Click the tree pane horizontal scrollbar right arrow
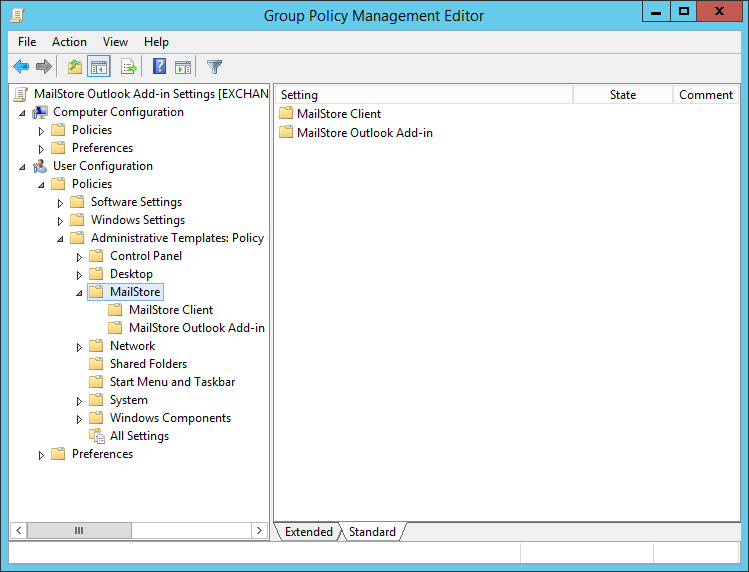Viewport: 749px width, 572px height. (x=261, y=531)
